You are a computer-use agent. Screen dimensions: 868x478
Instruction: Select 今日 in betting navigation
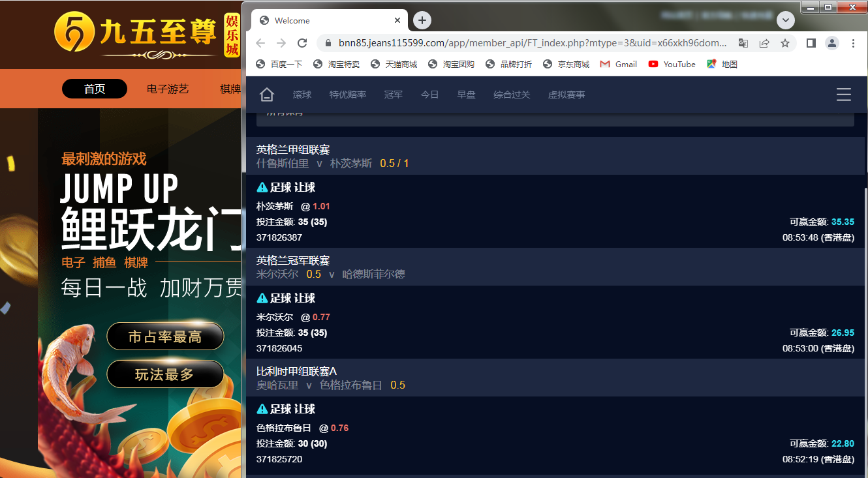click(429, 95)
